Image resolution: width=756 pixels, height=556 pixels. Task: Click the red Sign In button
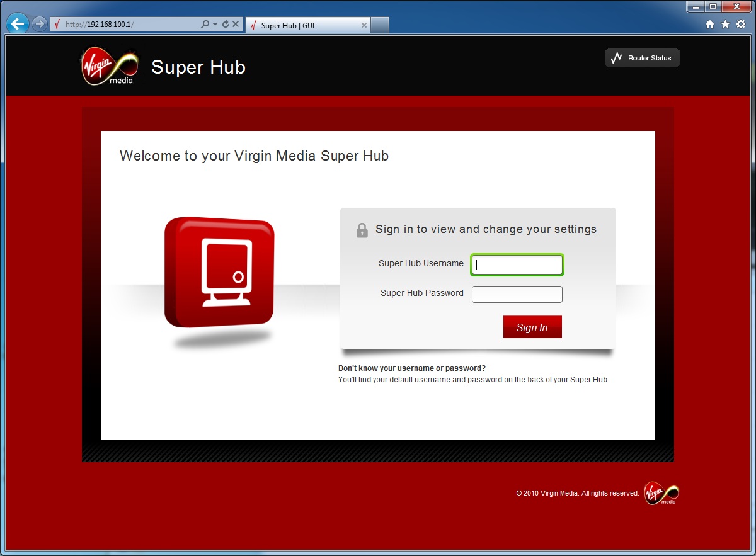coord(532,327)
